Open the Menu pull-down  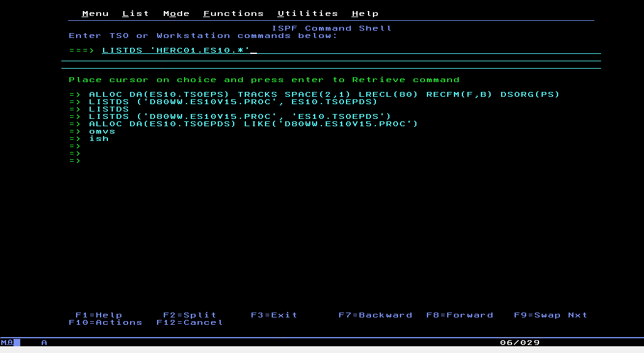coord(95,13)
